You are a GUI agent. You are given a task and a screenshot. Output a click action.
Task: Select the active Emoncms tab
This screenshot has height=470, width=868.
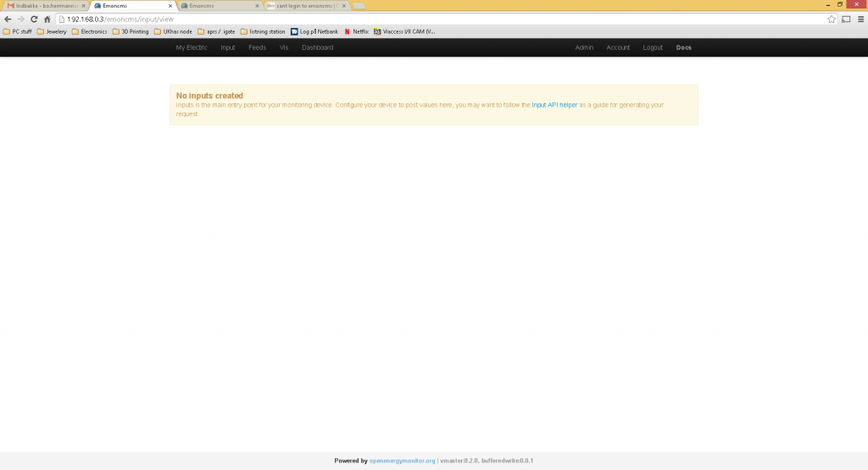(x=131, y=6)
